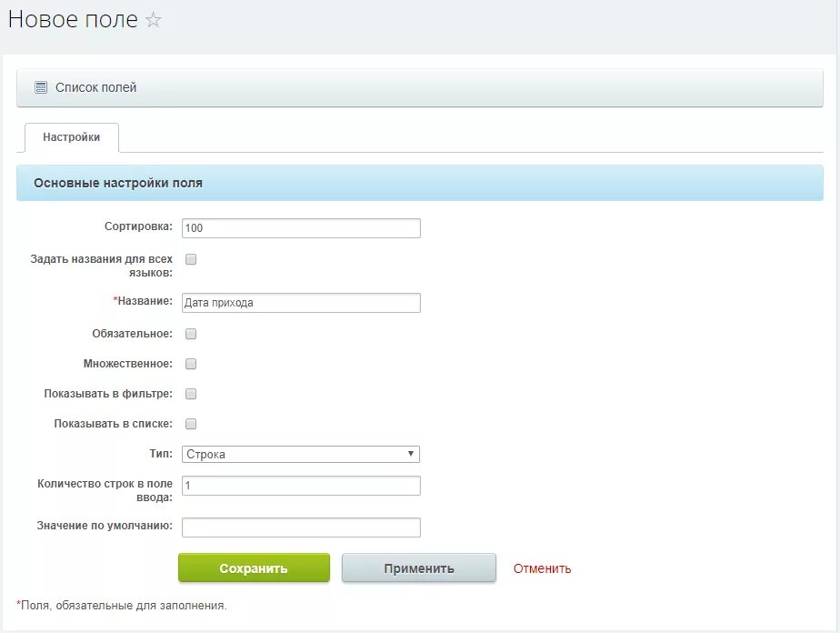
Task: Open the Список полей link
Action: point(95,87)
